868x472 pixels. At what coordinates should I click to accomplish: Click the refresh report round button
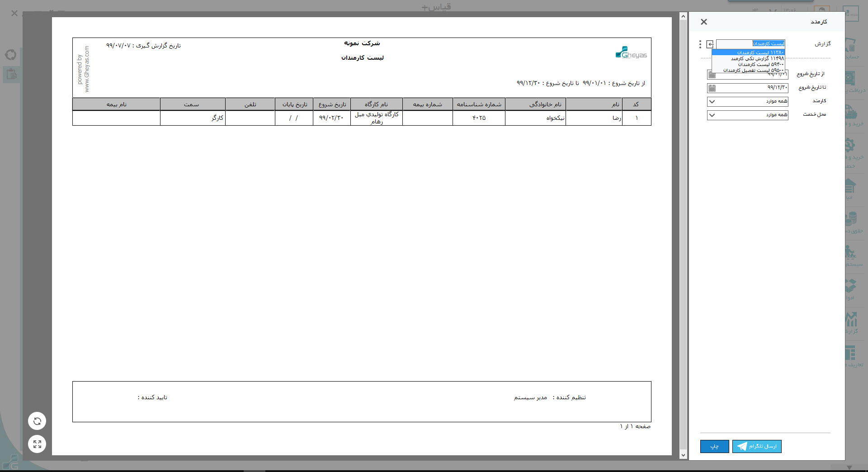click(37, 421)
